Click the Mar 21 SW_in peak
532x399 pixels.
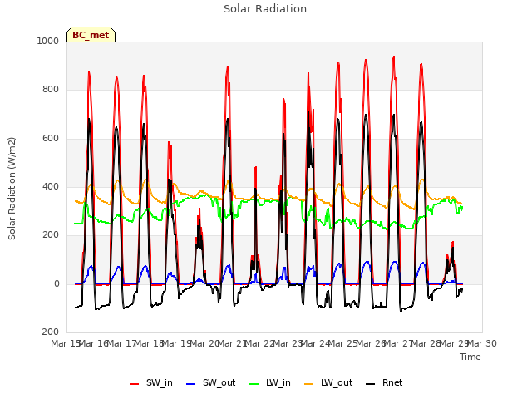click(x=227, y=66)
